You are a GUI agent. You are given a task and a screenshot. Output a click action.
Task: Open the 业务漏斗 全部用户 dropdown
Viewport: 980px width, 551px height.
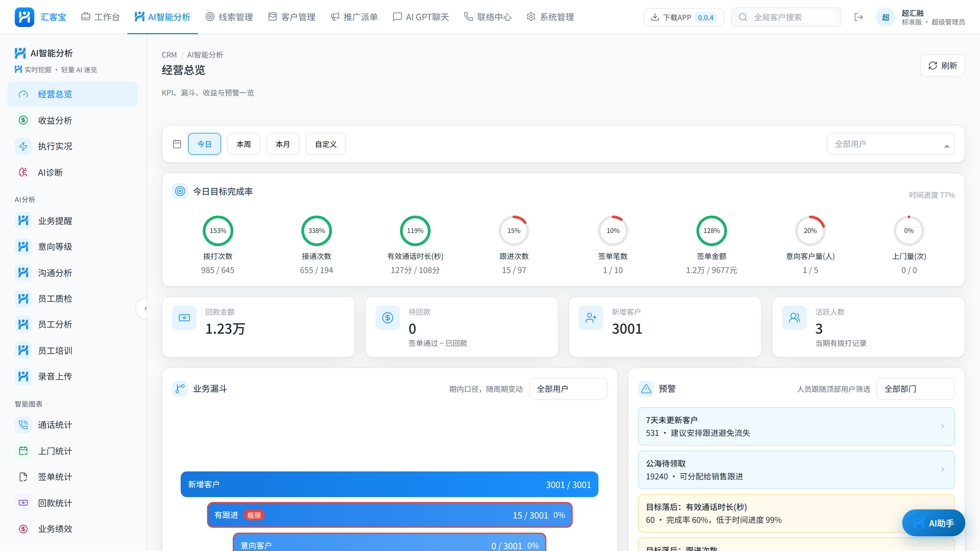568,389
